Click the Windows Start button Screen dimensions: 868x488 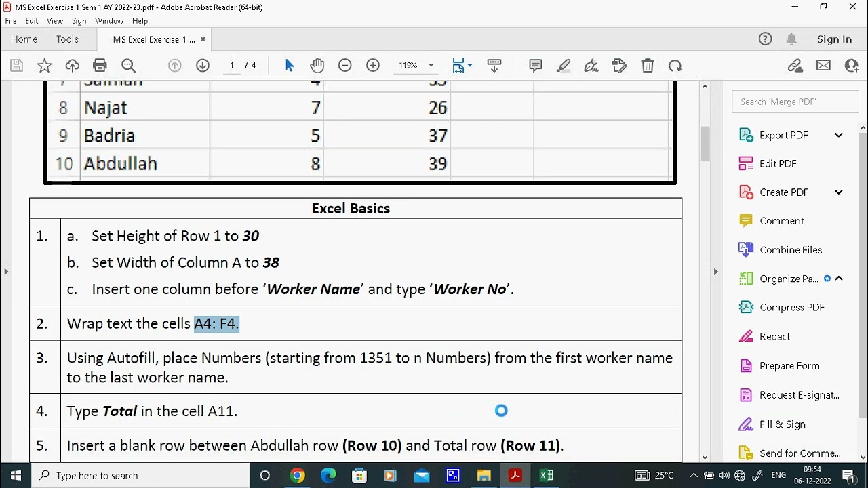tap(16, 475)
